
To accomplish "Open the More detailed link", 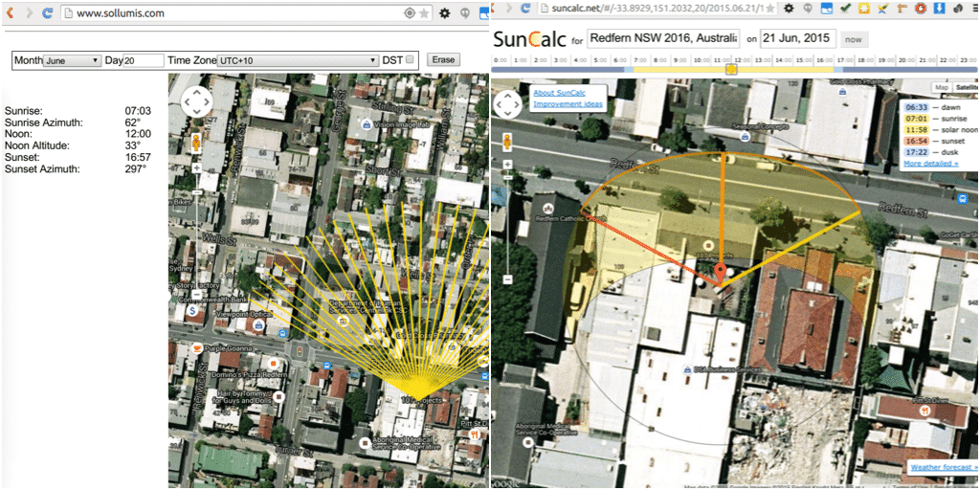I will coord(930,164).
